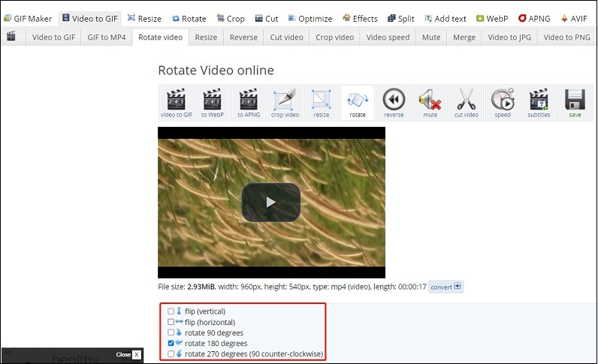Click the video to GIF tool icon
Image resolution: width=598 pixels, height=364 pixels.
(176, 102)
